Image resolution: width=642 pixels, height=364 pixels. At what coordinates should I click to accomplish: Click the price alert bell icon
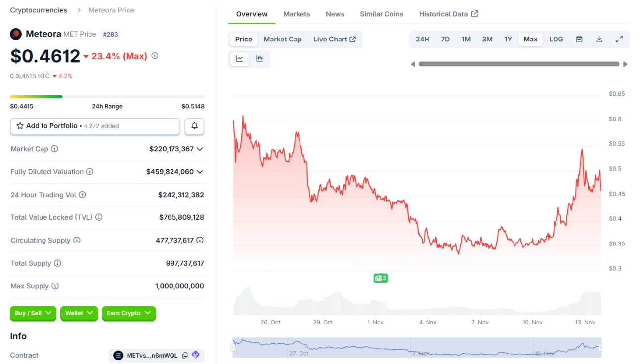click(x=194, y=126)
